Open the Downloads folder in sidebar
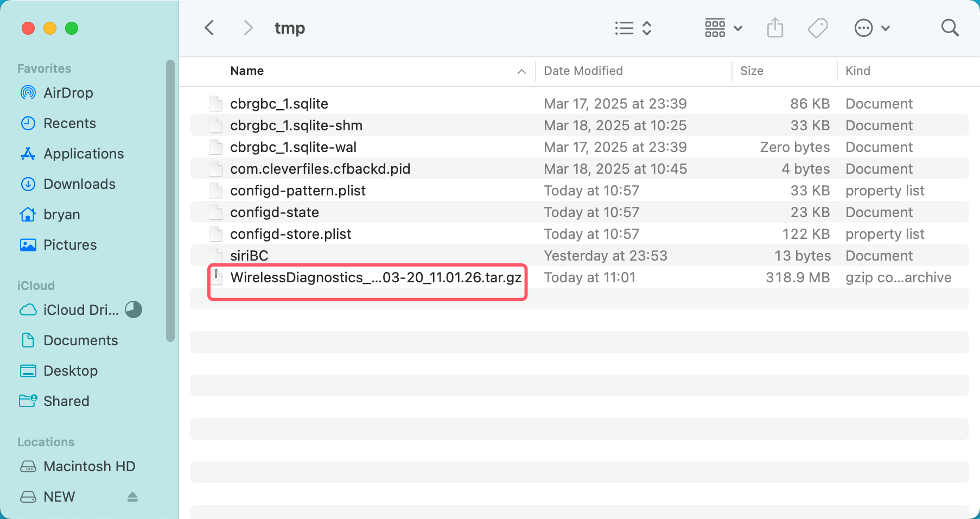Viewport: 980px width, 519px height. pyautogui.click(x=79, y=184)
